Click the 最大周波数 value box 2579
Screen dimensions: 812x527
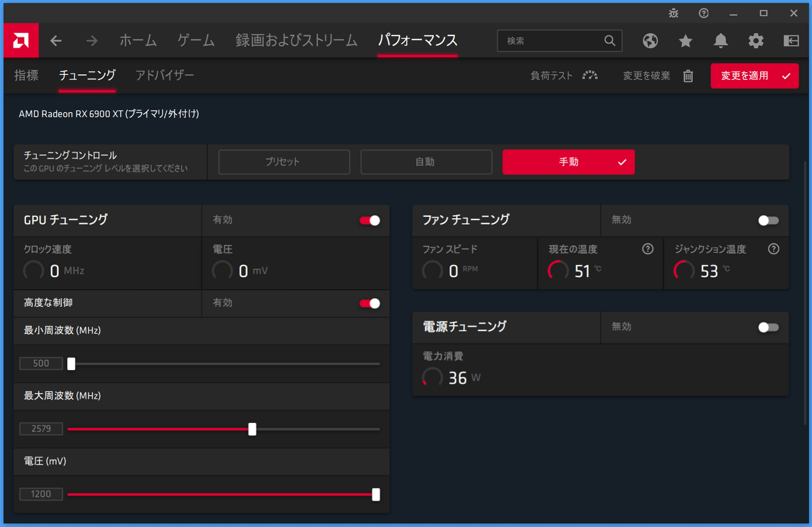pyautogui.click(x=41, y=429)
